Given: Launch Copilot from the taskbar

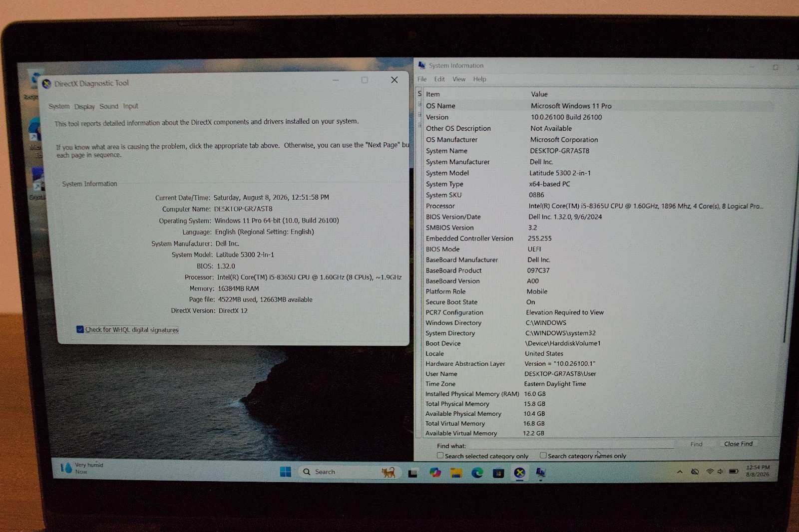Looking at the screenshot, I should click(x=435, y=472).
